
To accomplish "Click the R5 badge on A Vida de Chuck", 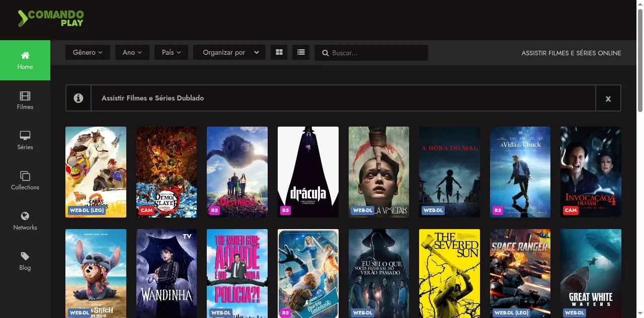I will [x=498, y=210].
